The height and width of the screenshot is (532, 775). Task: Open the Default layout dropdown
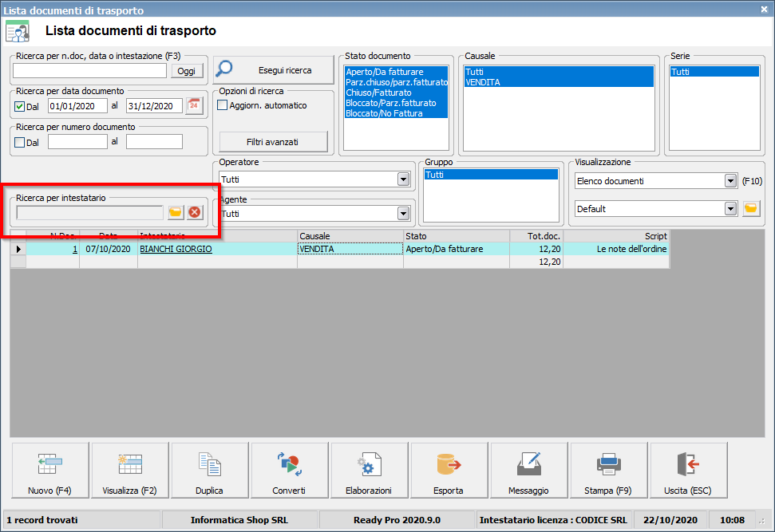(730, 208)
